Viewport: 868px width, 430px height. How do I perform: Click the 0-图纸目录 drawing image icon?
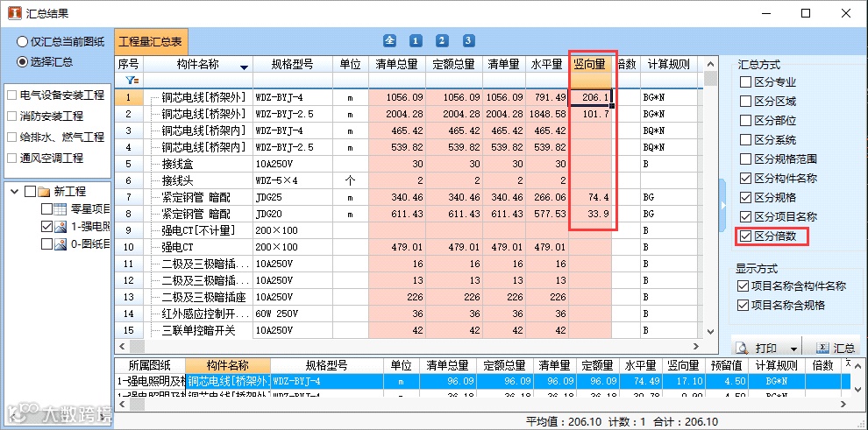point(60,243)
